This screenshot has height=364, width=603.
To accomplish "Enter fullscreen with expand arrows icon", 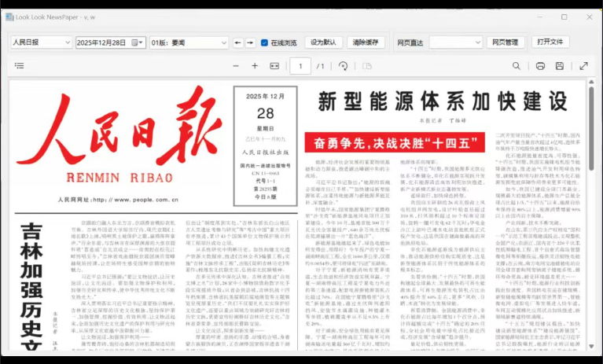I will click(583, 66).
